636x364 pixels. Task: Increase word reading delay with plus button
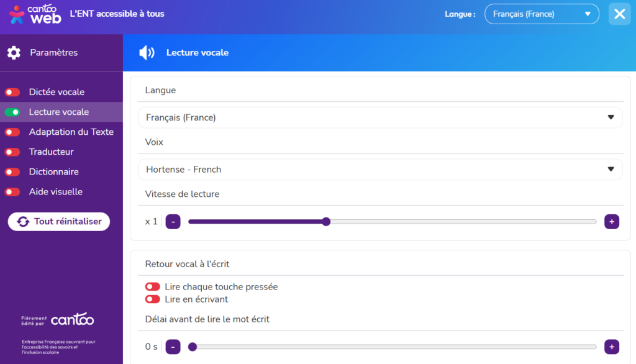tap(612, 347)
